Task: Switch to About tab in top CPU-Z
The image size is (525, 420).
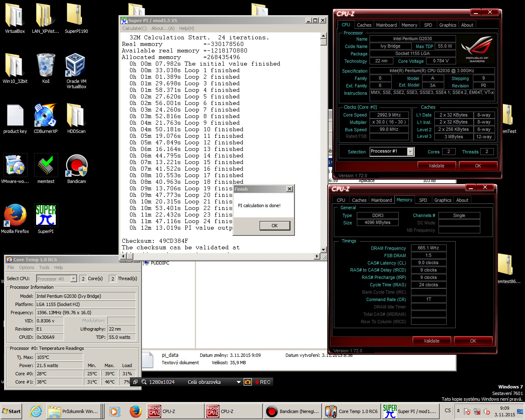Action: click(x=467, y=25)
